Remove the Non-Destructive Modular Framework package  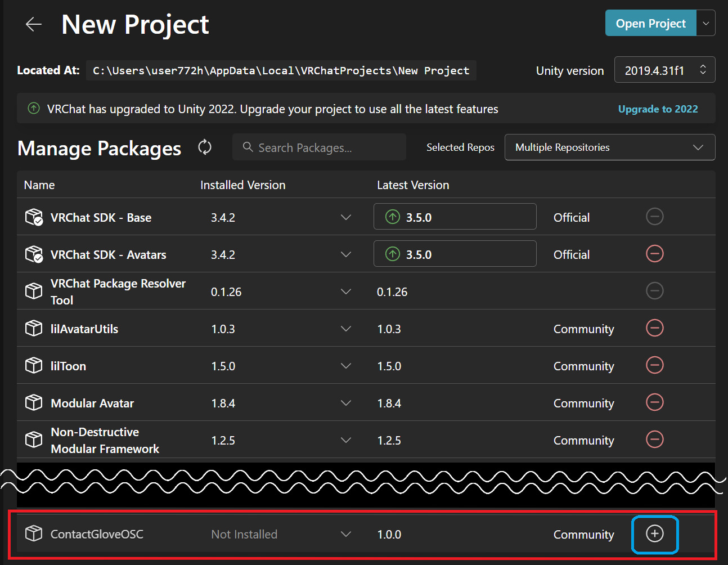(x=655, y=440)
